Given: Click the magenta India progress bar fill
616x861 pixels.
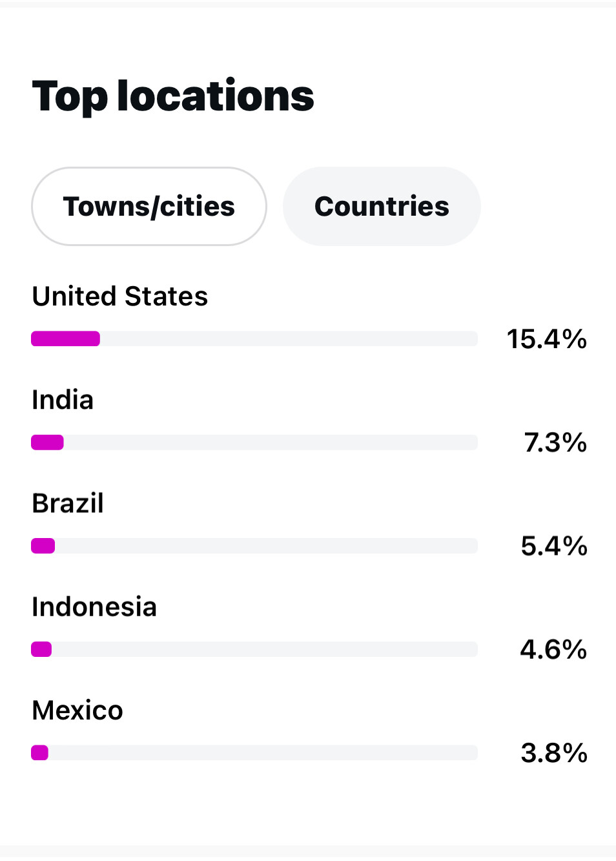Looking at the screenshot, I should pyautogui.click(x=48, y=442).
